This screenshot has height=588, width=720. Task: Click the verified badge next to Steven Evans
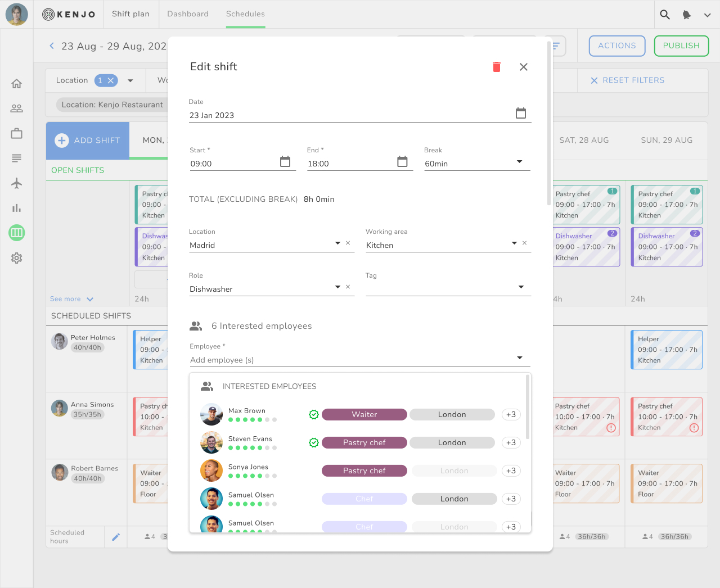[x=313, y=442]
